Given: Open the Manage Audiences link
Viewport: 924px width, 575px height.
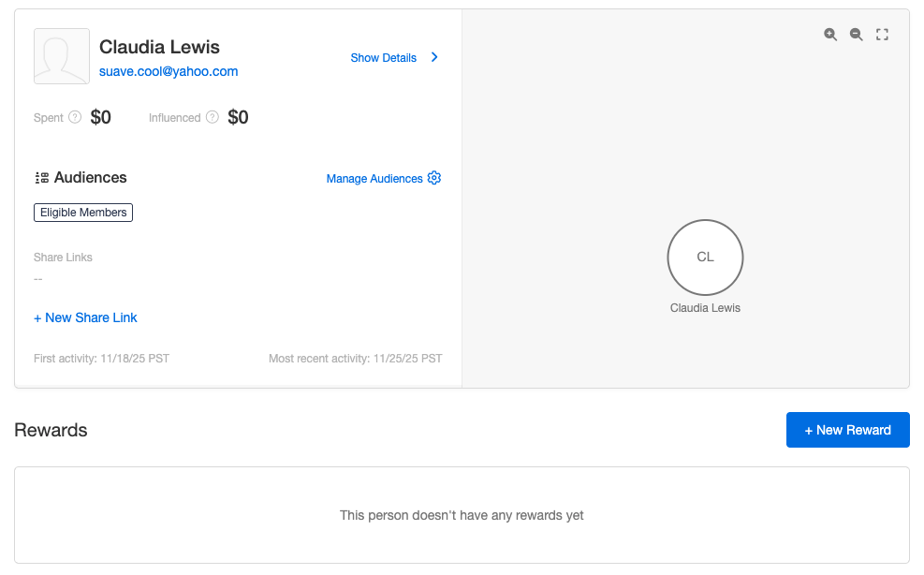Looking at the screenshot, I should click(374, 179).
